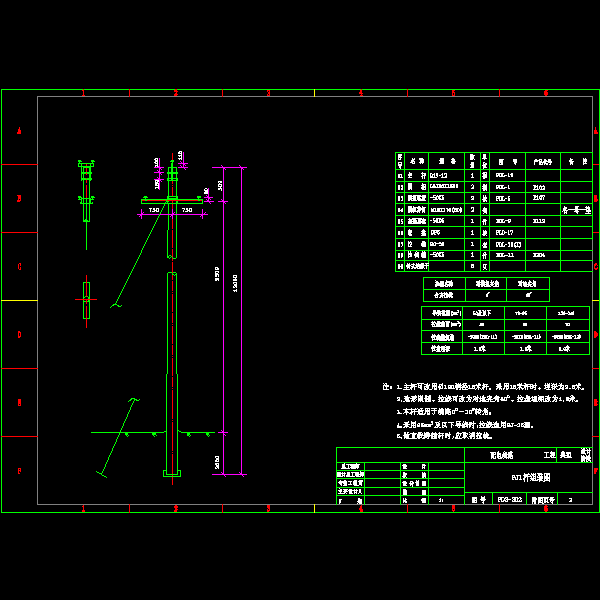Select the small cross-section detail with red centerline
The width and height of the screenshot is (600, 600).
click(x=86, y=300)
